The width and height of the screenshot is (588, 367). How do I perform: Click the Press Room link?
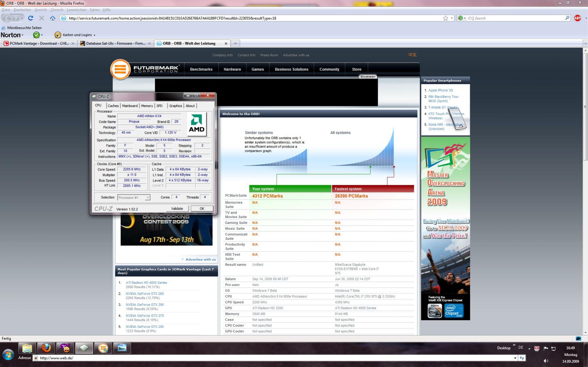[269, 55]
